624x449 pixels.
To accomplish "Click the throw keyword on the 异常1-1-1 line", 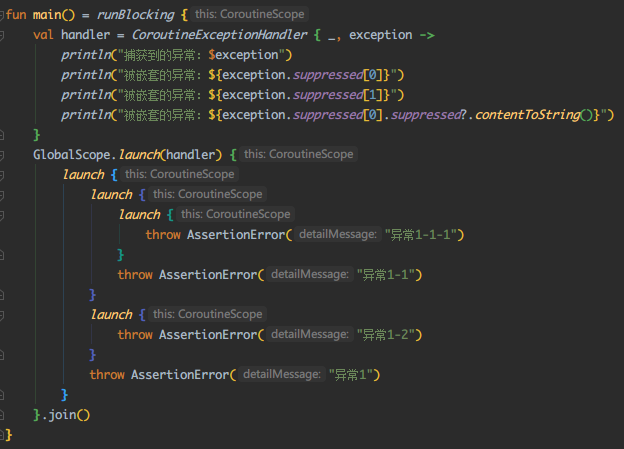I will coord(163,235).
